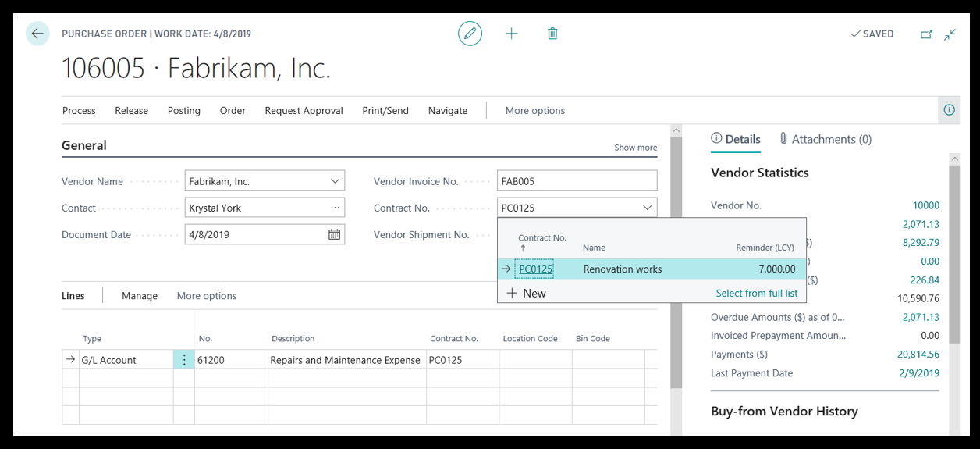
Task: Click the Type column header
Action: 92,339
